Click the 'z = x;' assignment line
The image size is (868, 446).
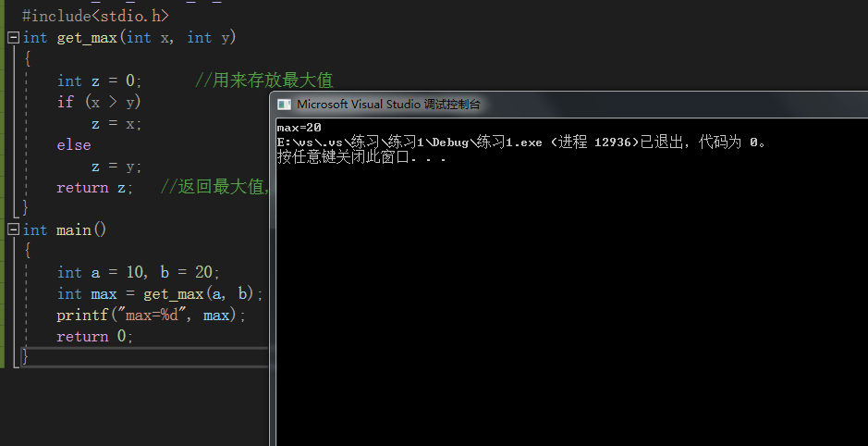116,124
